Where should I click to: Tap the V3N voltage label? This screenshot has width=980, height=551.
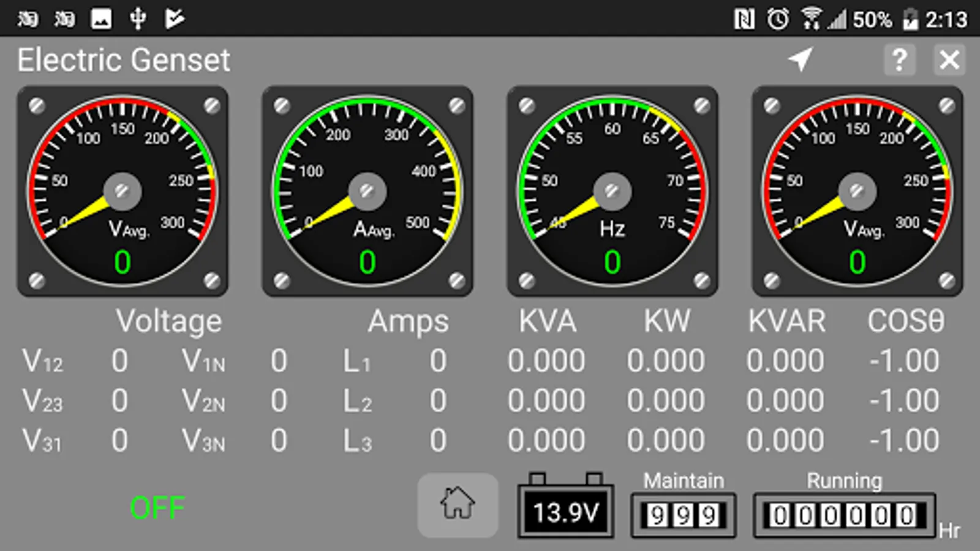[x=203, y=441]
